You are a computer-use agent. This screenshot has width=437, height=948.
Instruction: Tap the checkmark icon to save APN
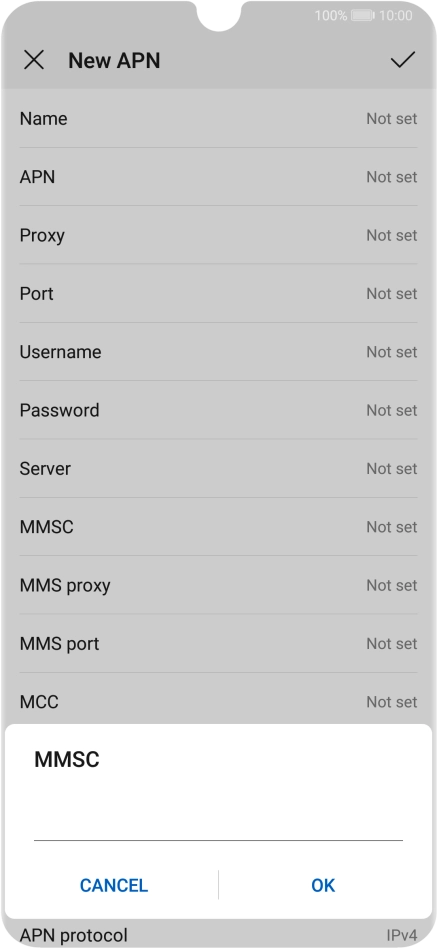pyautogui.click(x=403, y=59)
